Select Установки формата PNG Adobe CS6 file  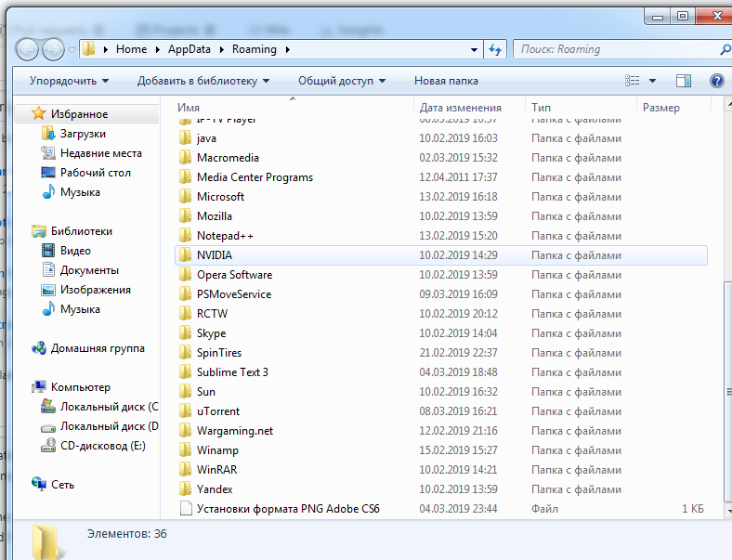click(288, 509)
